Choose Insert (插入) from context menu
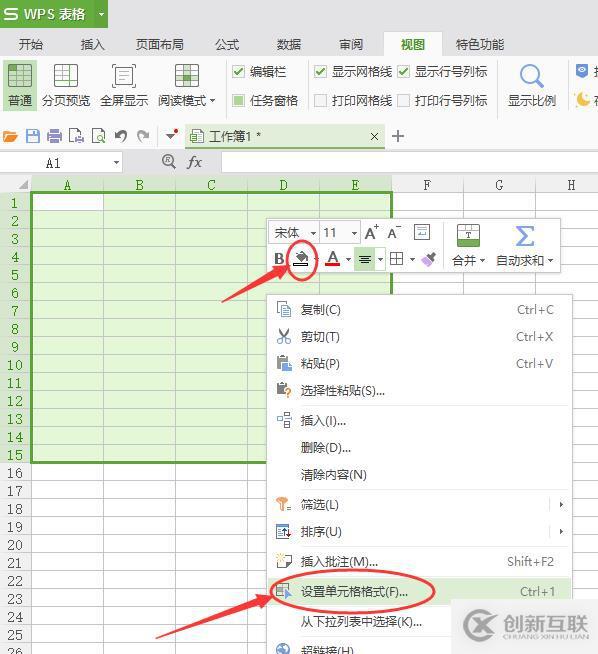Viewport: 598px width, 654px height. 419,420
